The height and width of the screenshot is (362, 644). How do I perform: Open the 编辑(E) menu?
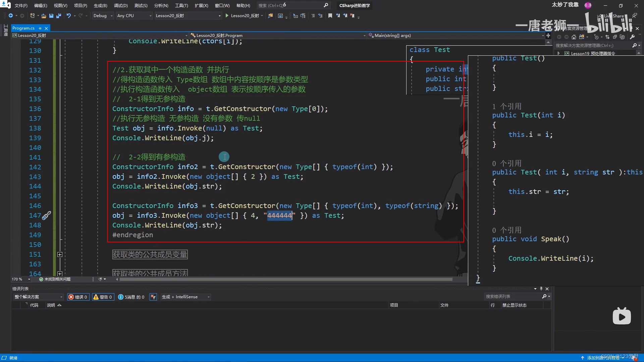click(x=41, y=5)
